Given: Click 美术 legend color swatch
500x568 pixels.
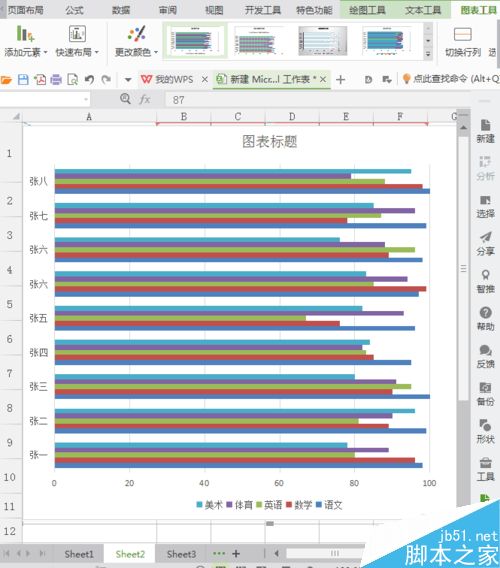Looking at the screenshot, I should coord(199,504).
